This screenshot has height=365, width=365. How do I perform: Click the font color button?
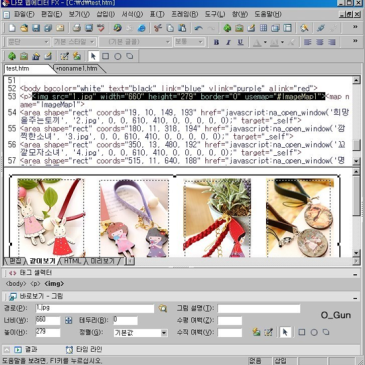pos(257,42)
